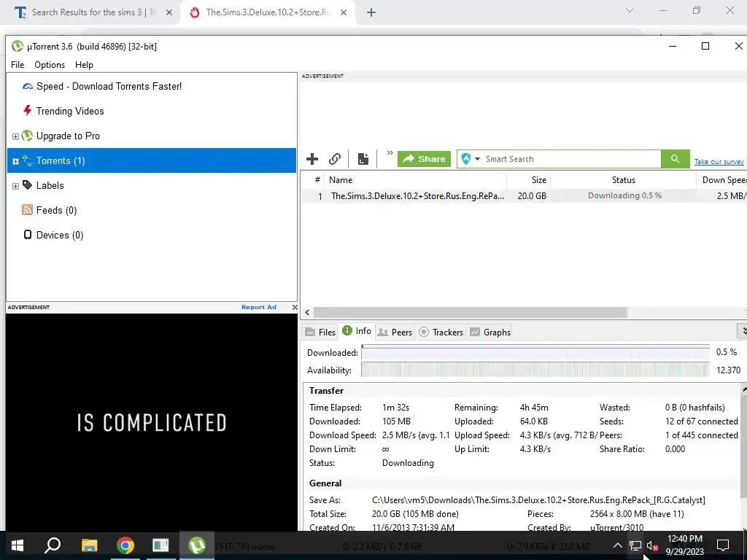Image resolution: width=747 pixels, height=560 pixels.
Task: Sort torrents by the Status column header
Action: tap(623, 180)
